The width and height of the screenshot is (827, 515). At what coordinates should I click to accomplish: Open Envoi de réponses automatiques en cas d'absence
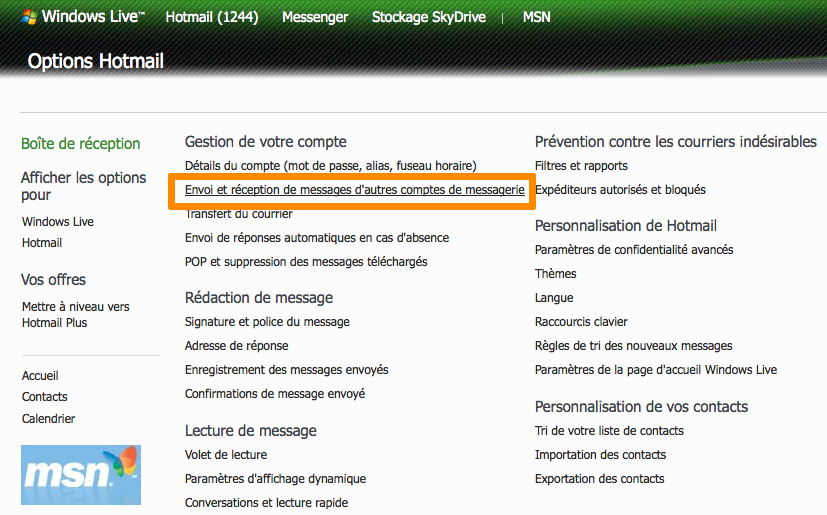click(x=317, y=238)
